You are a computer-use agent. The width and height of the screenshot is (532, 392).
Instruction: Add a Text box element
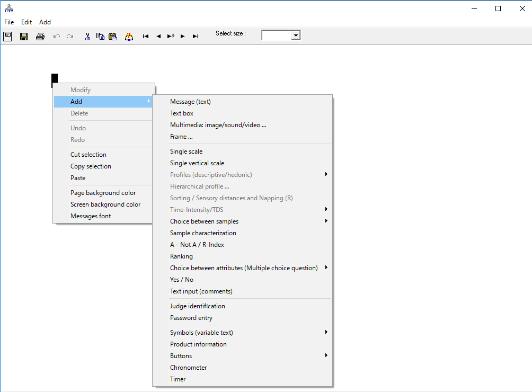coord(242,113)
